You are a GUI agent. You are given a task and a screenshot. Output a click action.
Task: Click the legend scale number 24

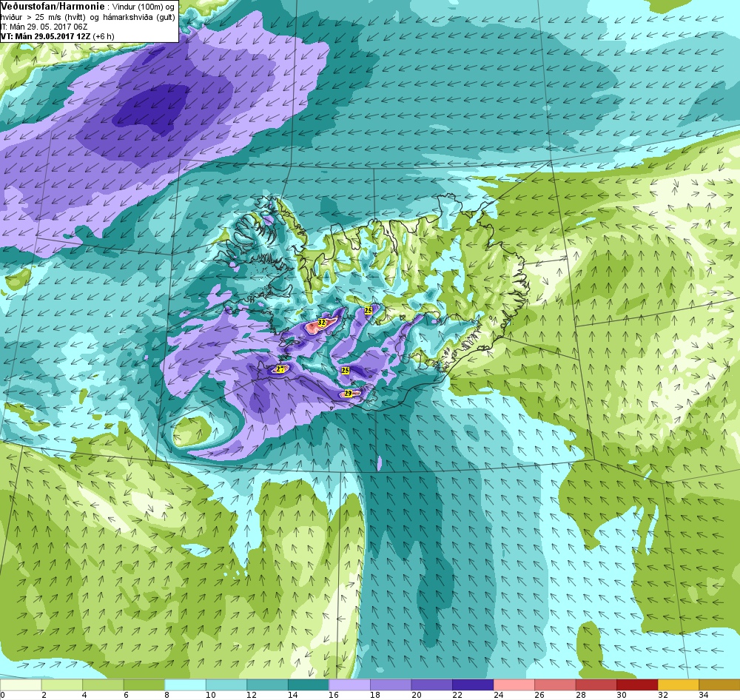(498, 695)
